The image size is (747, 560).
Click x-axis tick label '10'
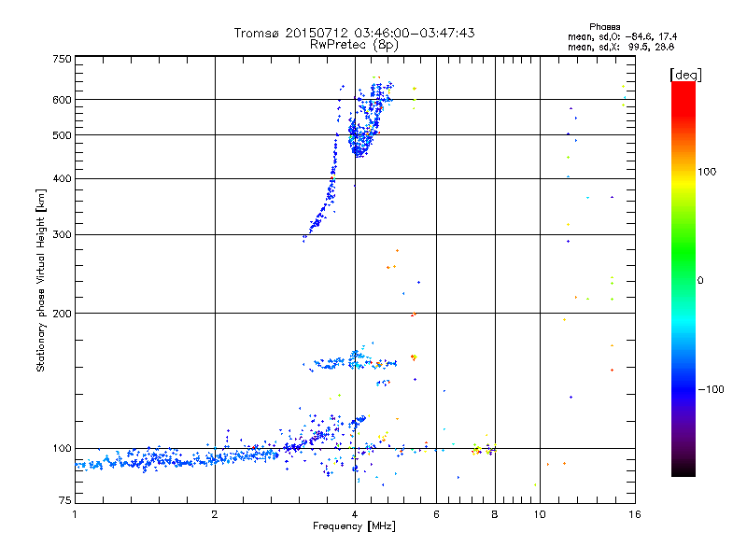pyautogui.click(x=540, y=514)
